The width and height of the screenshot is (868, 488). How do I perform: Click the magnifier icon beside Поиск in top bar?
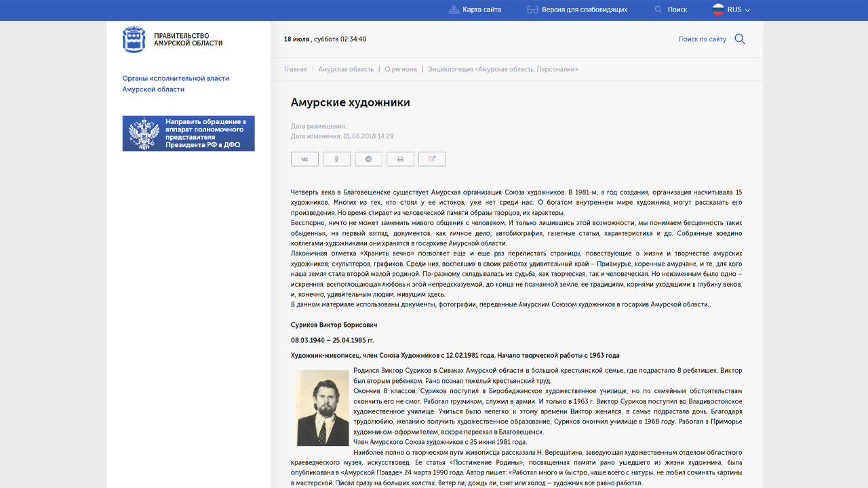coord(658,9)
